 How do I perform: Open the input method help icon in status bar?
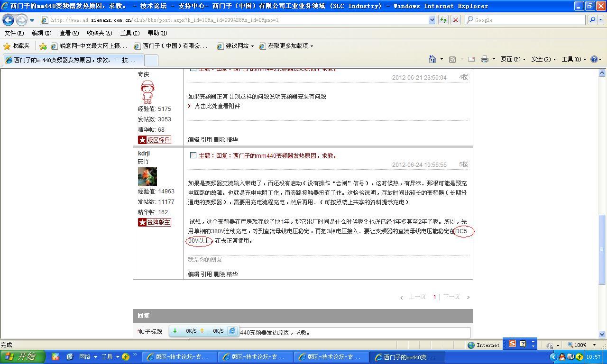[x=523, y=344]
